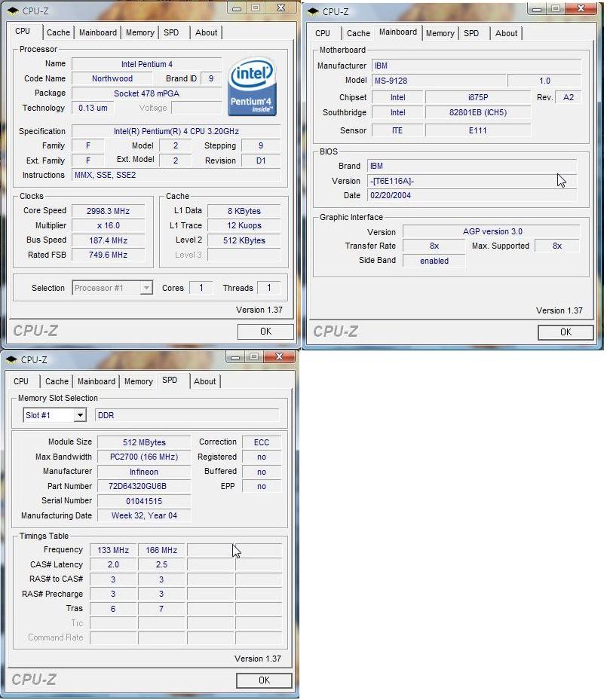Click L1 Trace value 12 Kuops
Image resolution: width=607 pixels, height=700 pixels.
point(244,226)
